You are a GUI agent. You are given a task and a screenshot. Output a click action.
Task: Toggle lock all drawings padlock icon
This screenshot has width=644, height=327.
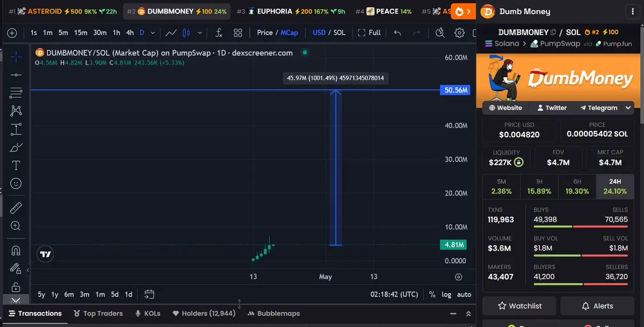[x=16, y=287]
